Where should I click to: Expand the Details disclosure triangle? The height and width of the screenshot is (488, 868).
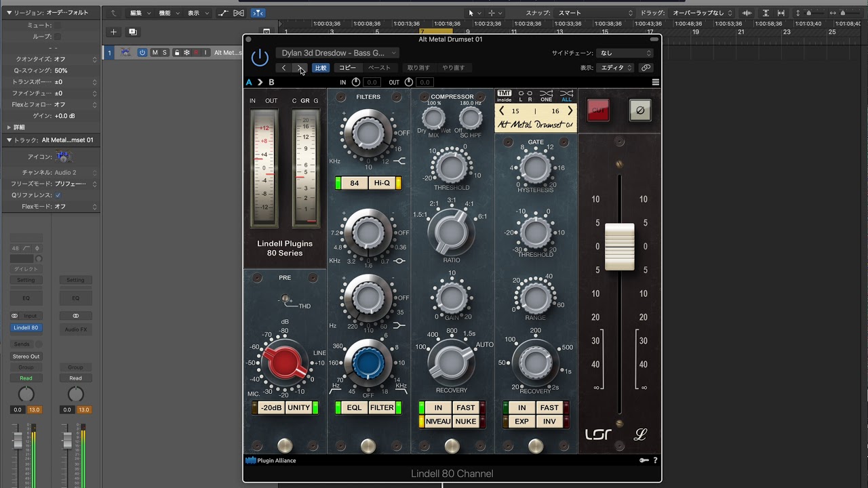tap(9, 127)
